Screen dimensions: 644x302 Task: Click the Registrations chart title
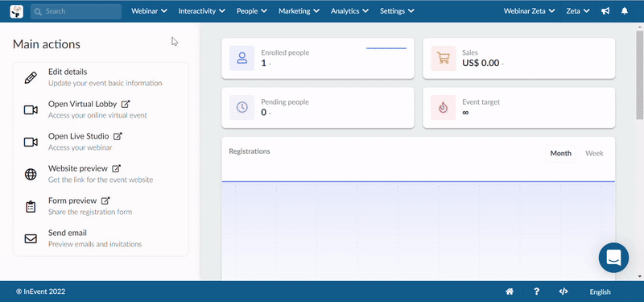pos(250,151)
